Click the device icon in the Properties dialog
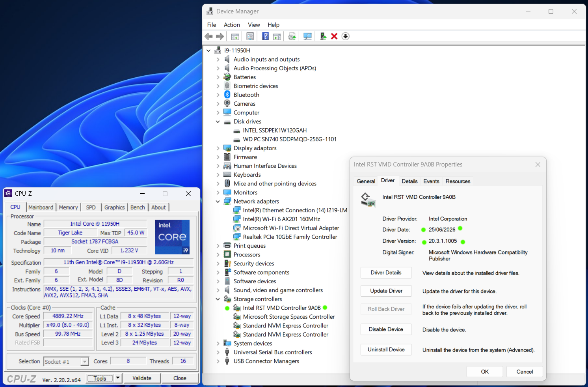Viewport: 588px width, 387px height. point(368,200)
